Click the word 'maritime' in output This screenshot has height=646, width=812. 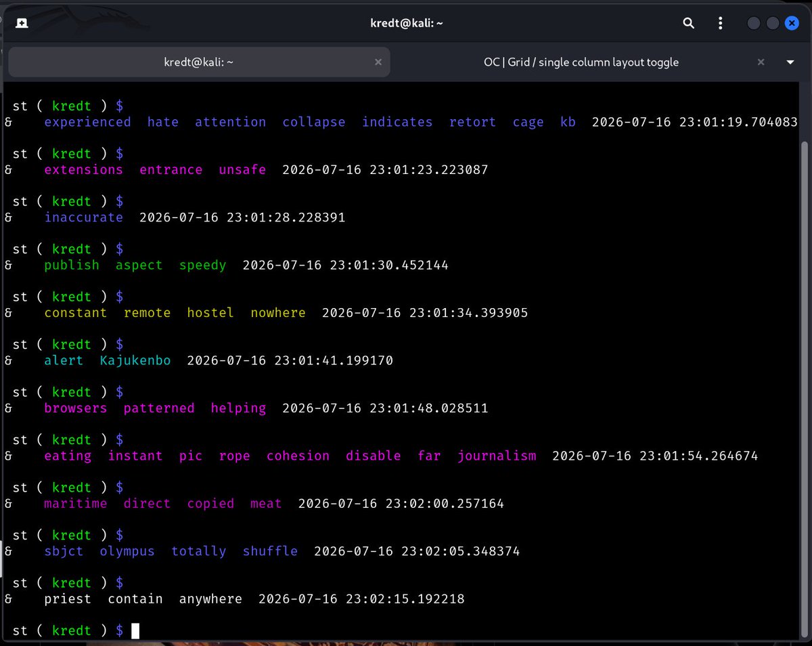point(76,504)
